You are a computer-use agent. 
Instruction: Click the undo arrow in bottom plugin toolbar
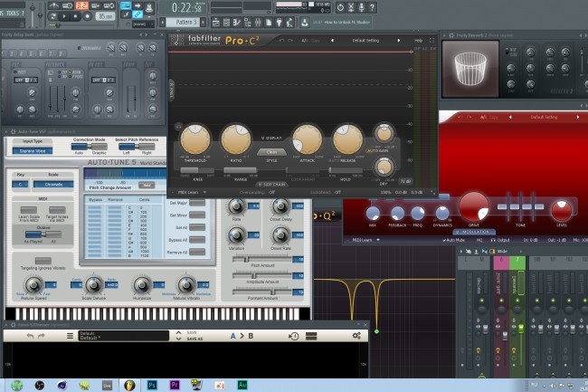pyautogui.click(x=30, y=336)
